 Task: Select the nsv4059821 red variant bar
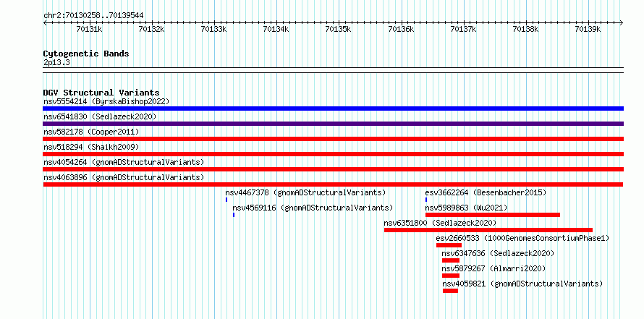pyautogui.click(x=450, y=291)
